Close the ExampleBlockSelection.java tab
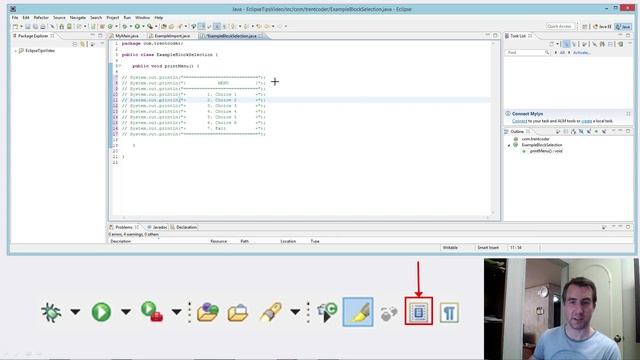Screen dimensions: 640x360 260,36
